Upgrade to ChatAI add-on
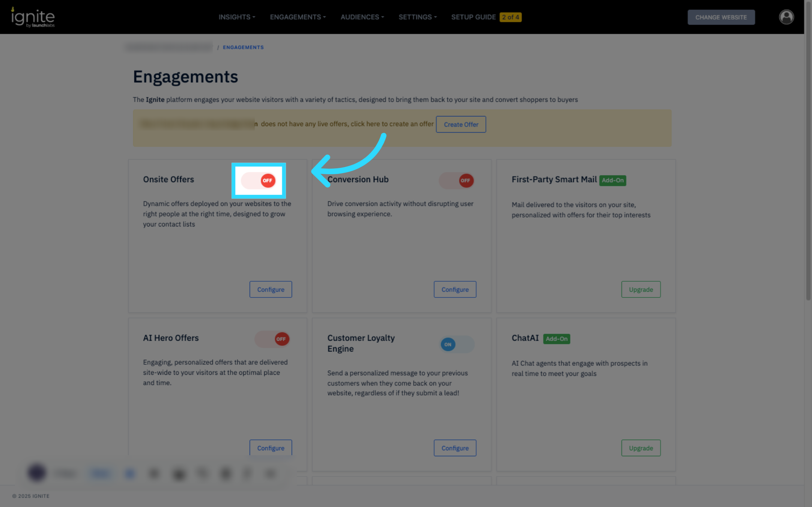812x507 pixels. [x=641, y=448]
